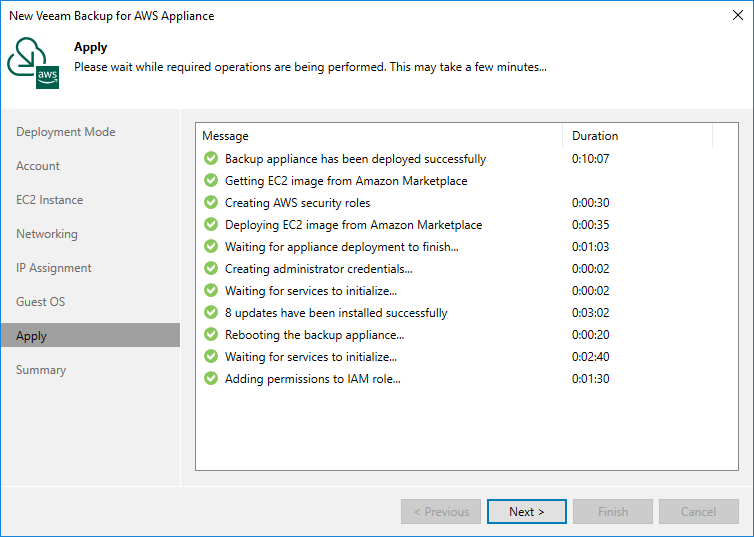Open the Summary step
This screenshot has height=537, width=754.
(x=41, y=370)
